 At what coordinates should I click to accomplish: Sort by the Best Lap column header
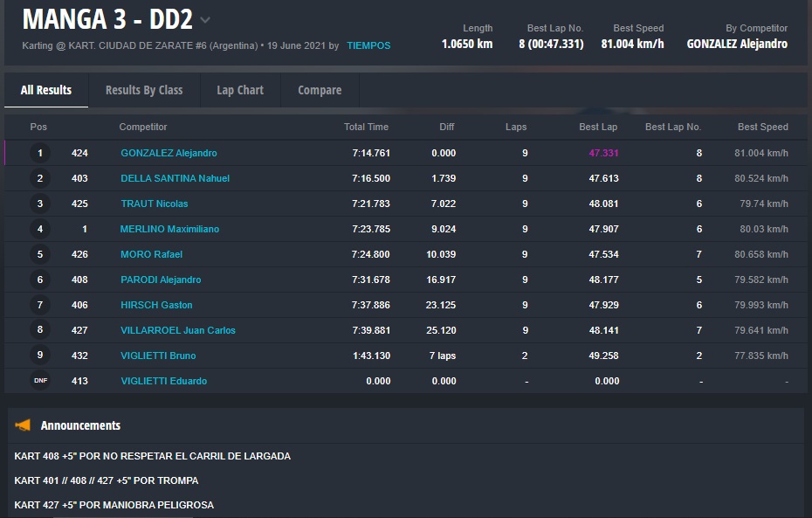pos(598,127)
